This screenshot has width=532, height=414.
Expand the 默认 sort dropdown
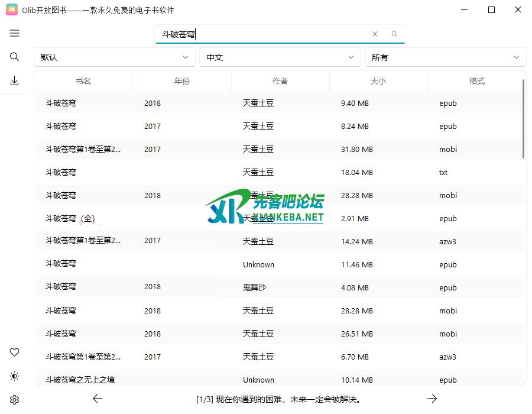[114, 57]
